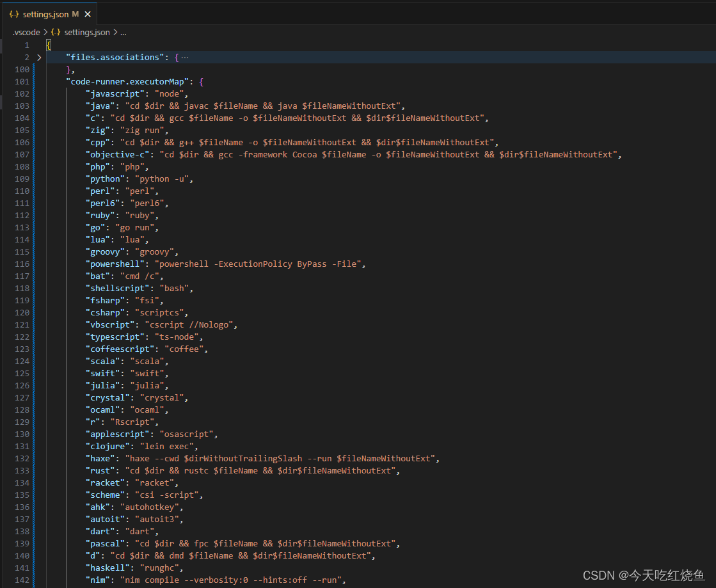Place cursor in the "python -u" value
716x588 pixels.
[163, 179]
